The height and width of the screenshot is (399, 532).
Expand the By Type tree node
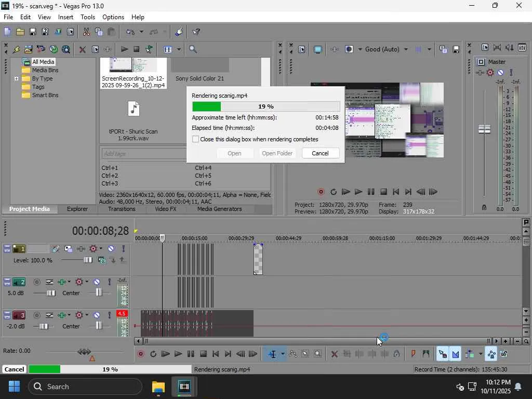pyautogui.click(x=16, y=79)
